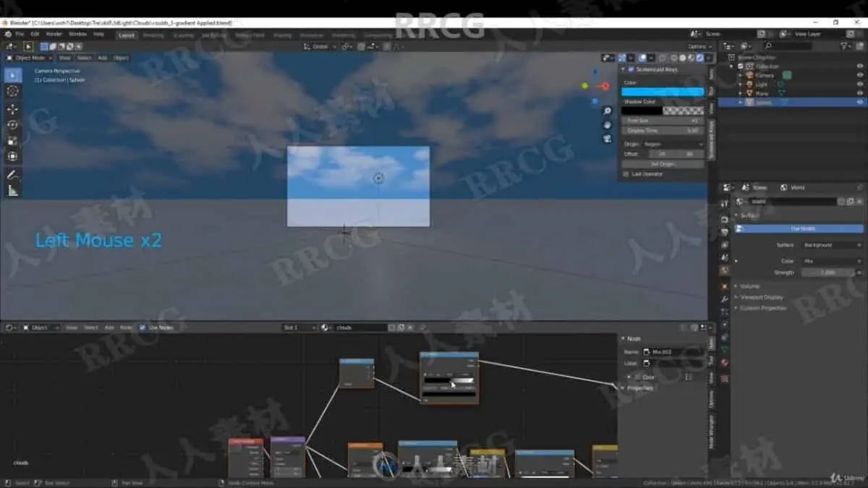
Task: Open the Render menu
Action: click(54, 34)
